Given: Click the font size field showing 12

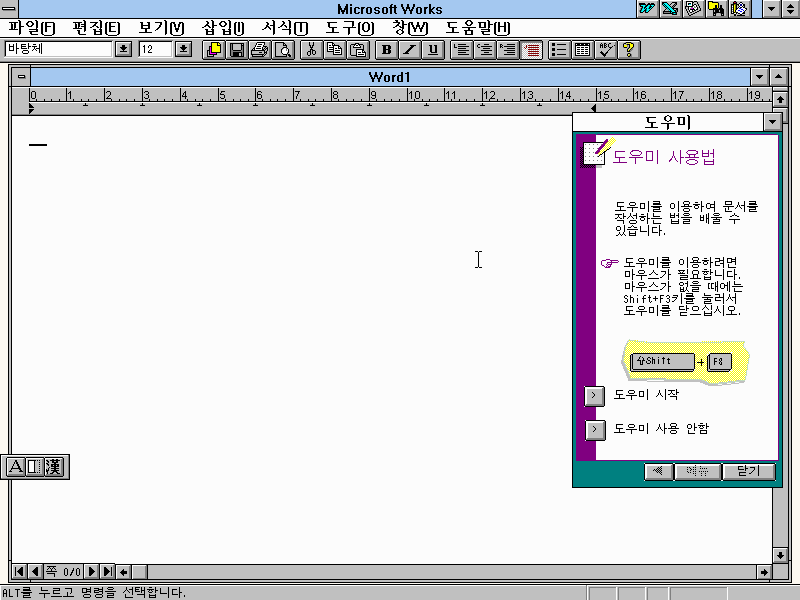Looking at the screenshot, I should pyautogui.click(x=155, y=49).
